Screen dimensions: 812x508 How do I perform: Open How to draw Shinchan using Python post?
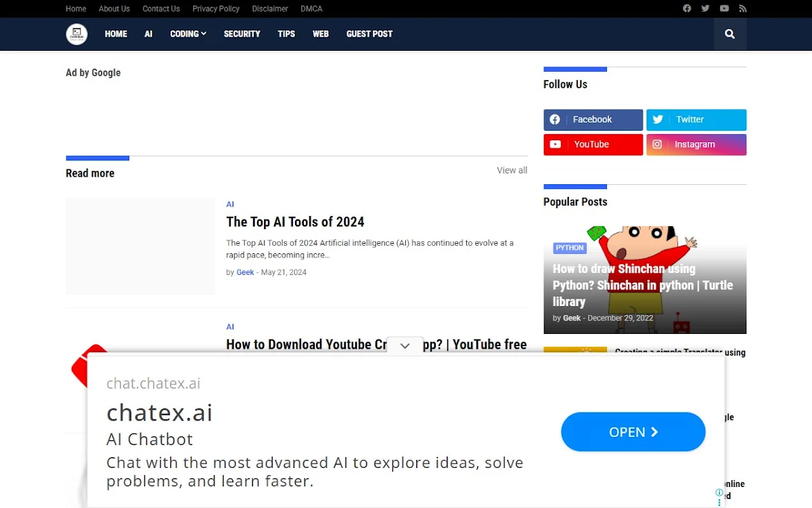pyautogui.click(x=643, y=285)
